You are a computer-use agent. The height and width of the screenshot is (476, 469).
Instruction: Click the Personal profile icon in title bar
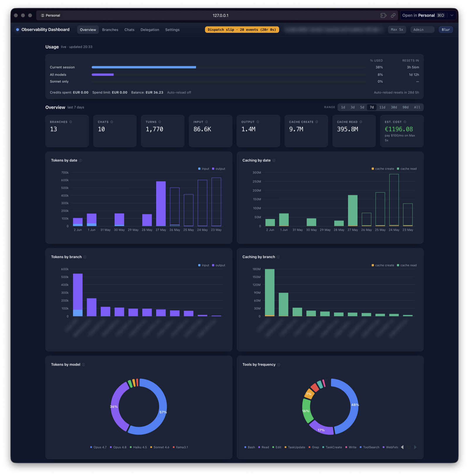point(43,15)
